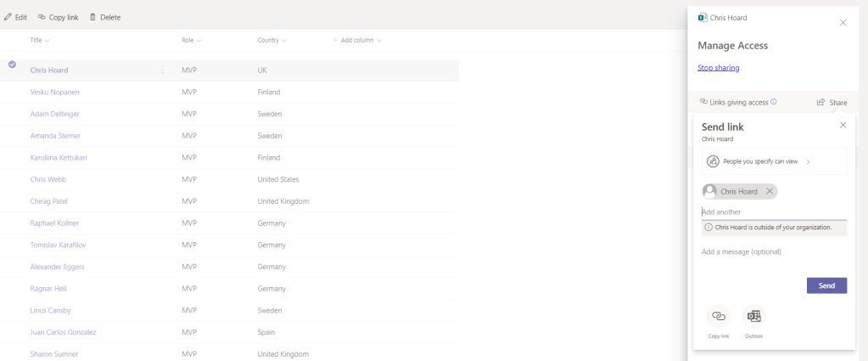Click the Delete trash icon
This screenshot has width=868, height=361.
coord(93,17)
